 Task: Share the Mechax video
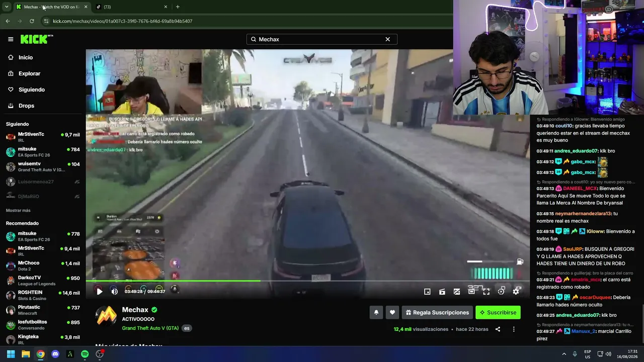coord(498,329)
